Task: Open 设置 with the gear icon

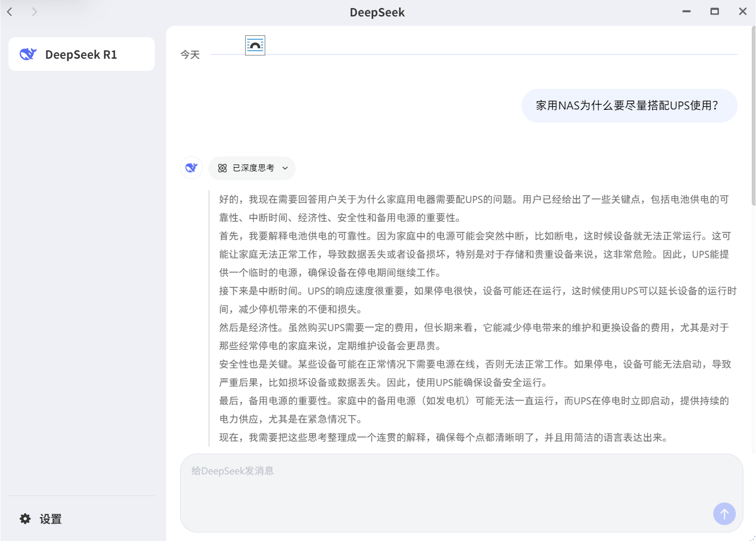Action: [41, 519]
